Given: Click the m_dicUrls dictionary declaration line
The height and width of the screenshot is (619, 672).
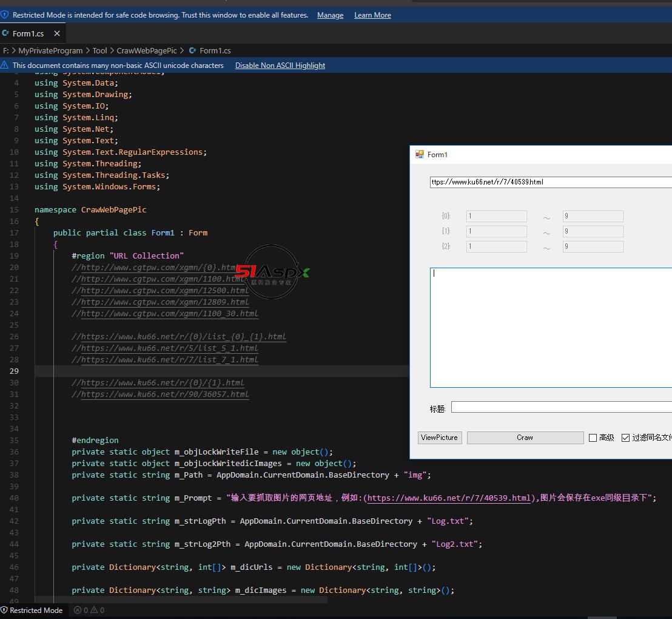Looking at the screenshot, I should tap(254, 567).
